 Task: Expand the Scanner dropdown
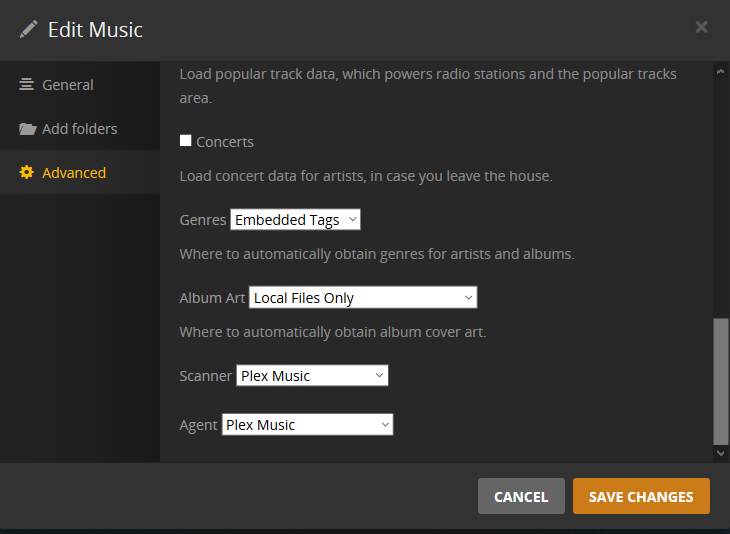(x=312, y=376)
